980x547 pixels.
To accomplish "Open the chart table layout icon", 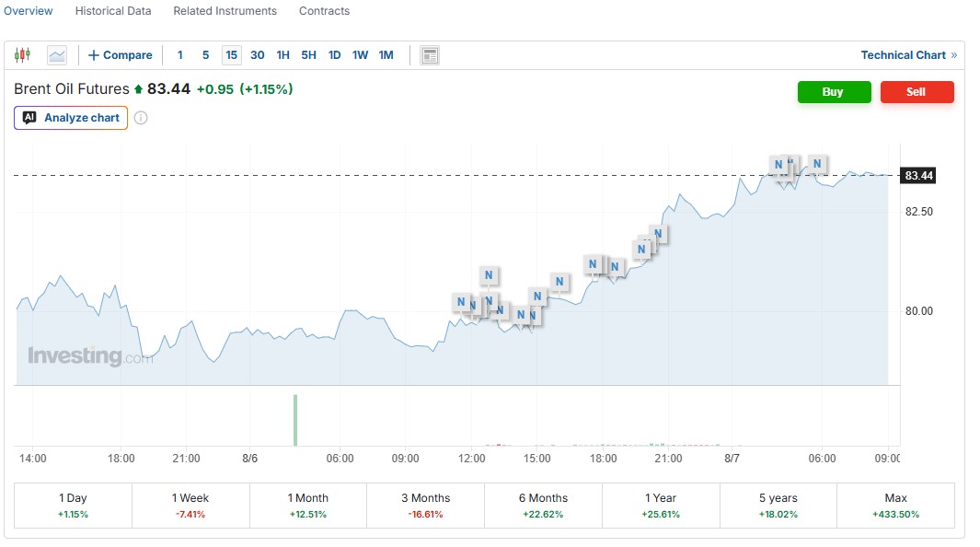I will coord(430,55).
